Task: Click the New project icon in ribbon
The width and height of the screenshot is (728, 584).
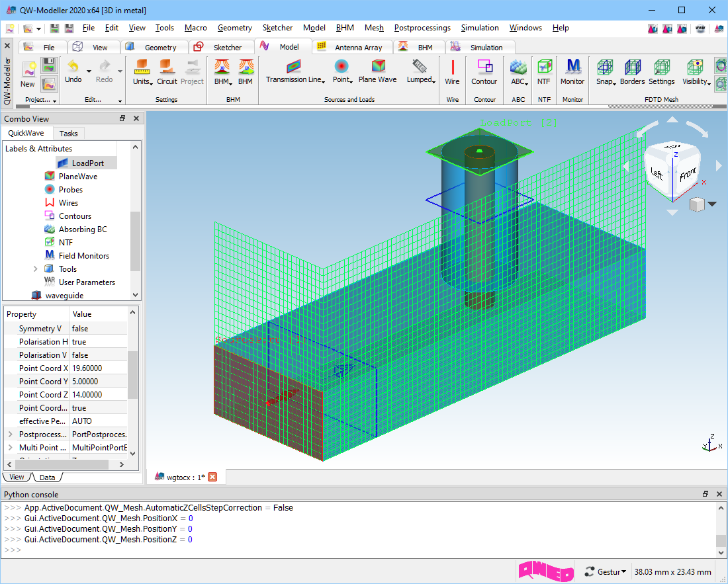Action: pos(28,70)
